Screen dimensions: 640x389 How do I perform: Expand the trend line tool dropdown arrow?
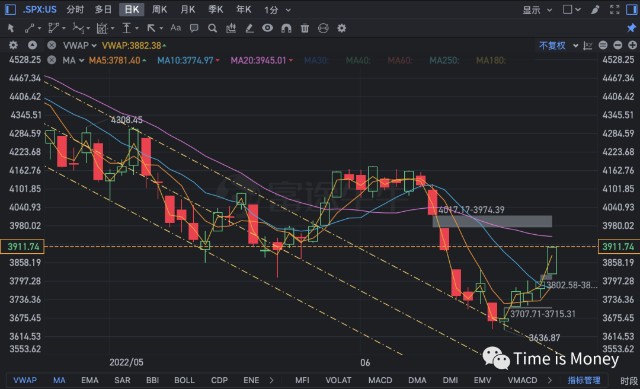(39, 29)
